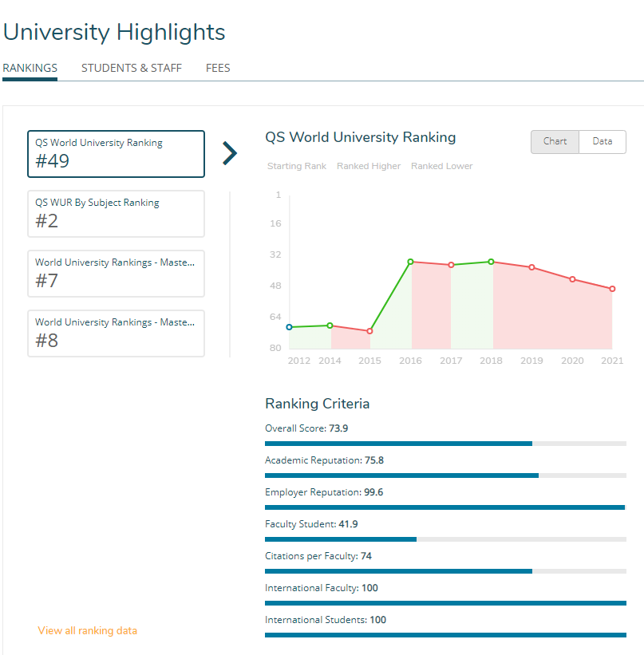The width and height of the screenshot is (644, 655).
Task: Click the 'Overall Score: 73.9' label
Action: [x=306, y=428]
